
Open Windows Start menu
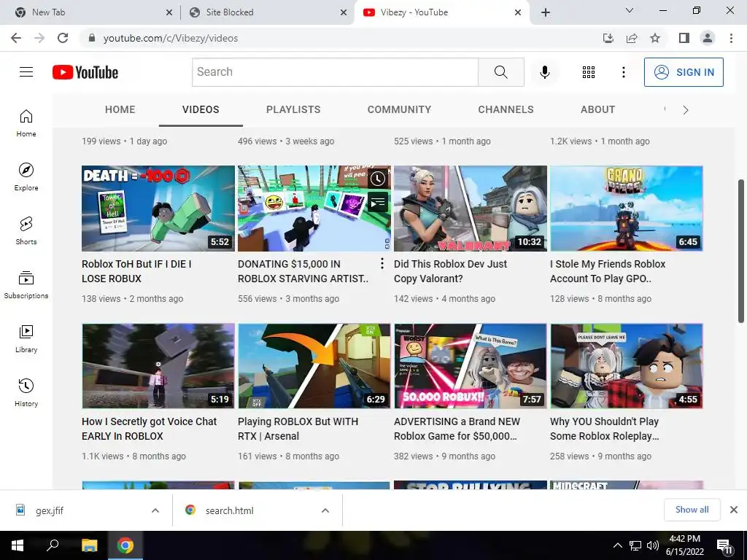[x=18, y=545]
